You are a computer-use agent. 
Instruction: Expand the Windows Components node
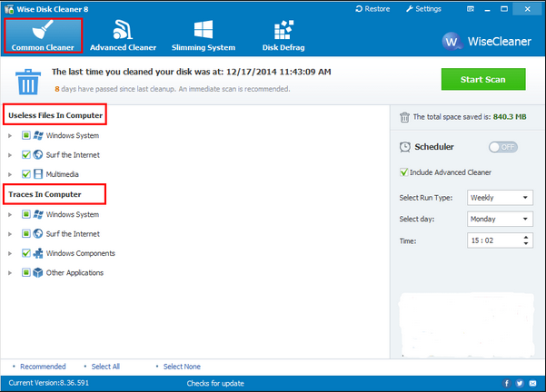tap(10, 253)
